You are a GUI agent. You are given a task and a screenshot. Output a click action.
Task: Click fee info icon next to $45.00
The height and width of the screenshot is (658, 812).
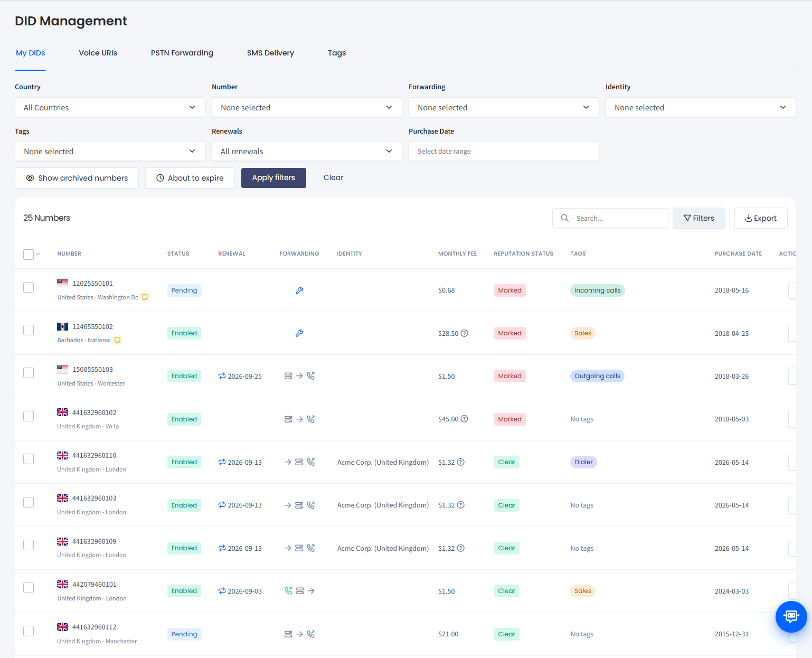click(465, 419)
